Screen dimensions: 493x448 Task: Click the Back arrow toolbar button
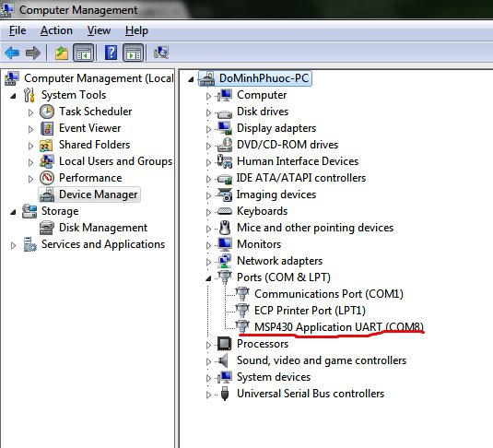12,53
